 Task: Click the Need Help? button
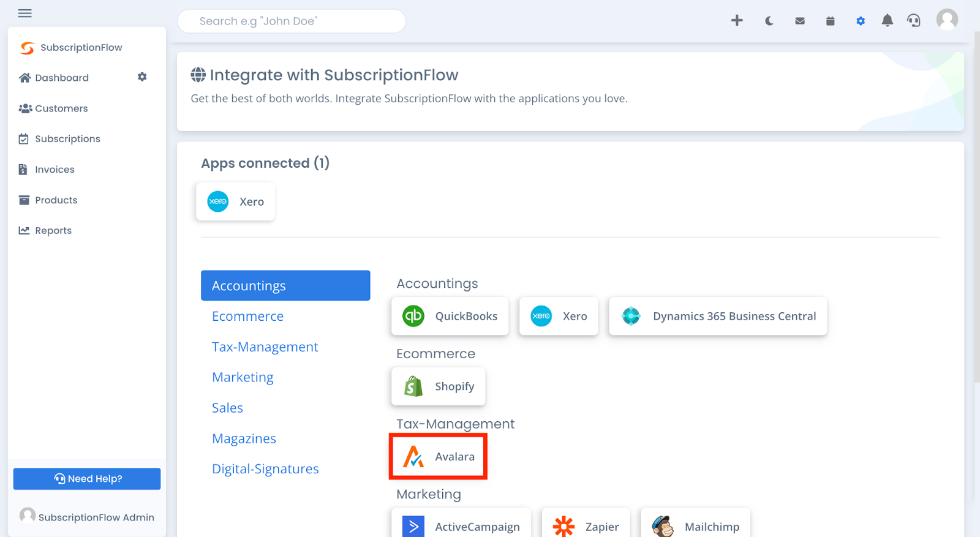(87, 479)
